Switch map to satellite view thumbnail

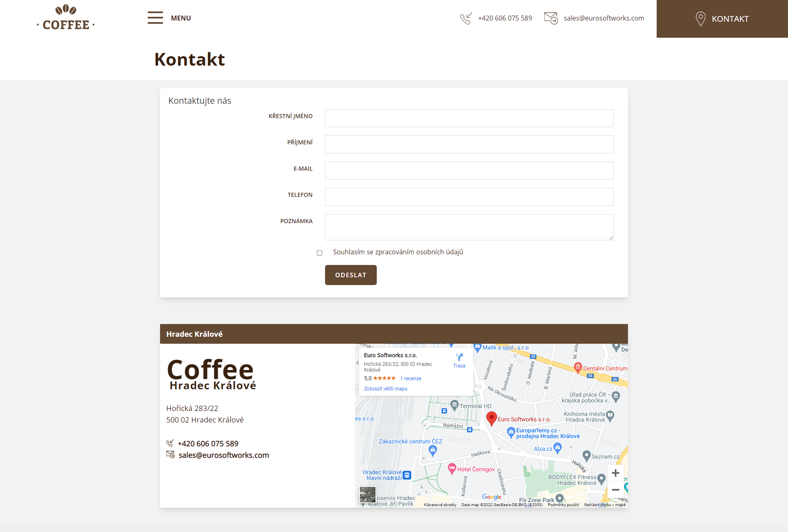click(367, 495)
